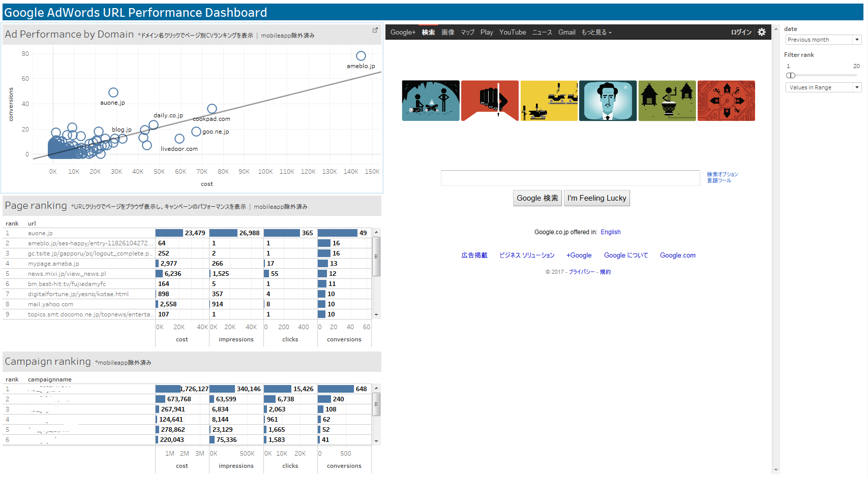The height and width of the screenshot is (478, 868).
Task: Open the 広告掲載 link
Action: point(474,256)
